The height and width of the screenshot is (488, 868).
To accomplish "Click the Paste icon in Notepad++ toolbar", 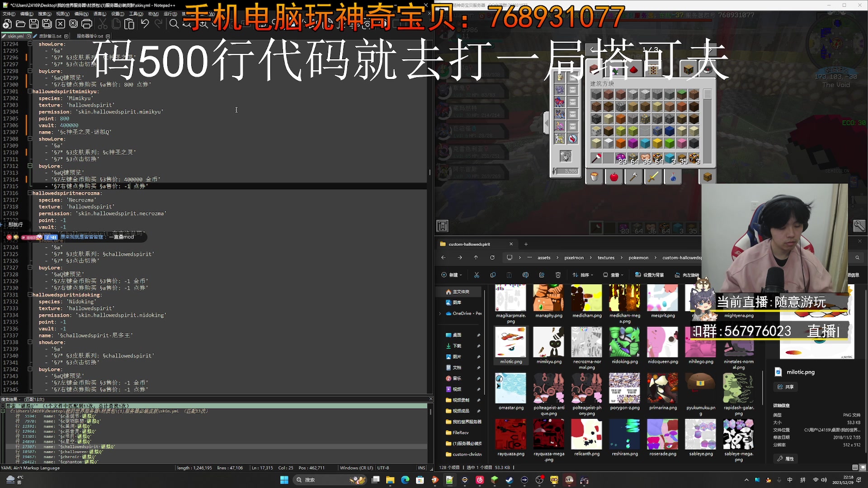I will click(129, 24).
